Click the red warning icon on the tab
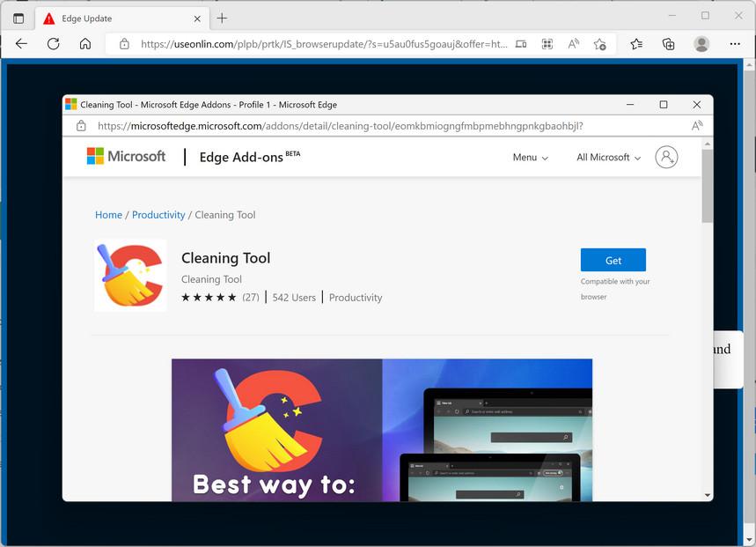This screenshot has width=756, height=547. click(49, 18)
